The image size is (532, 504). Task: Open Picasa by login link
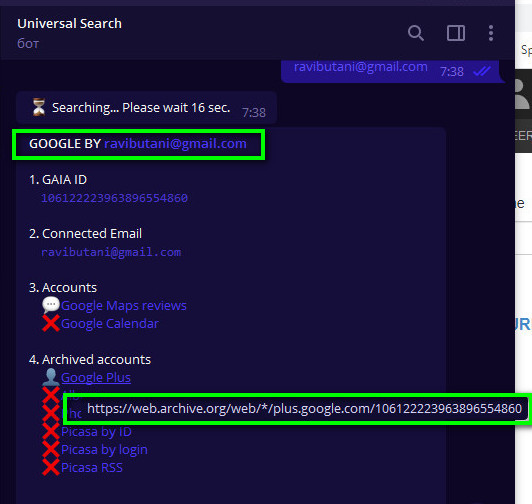click(x=104, y=449)
